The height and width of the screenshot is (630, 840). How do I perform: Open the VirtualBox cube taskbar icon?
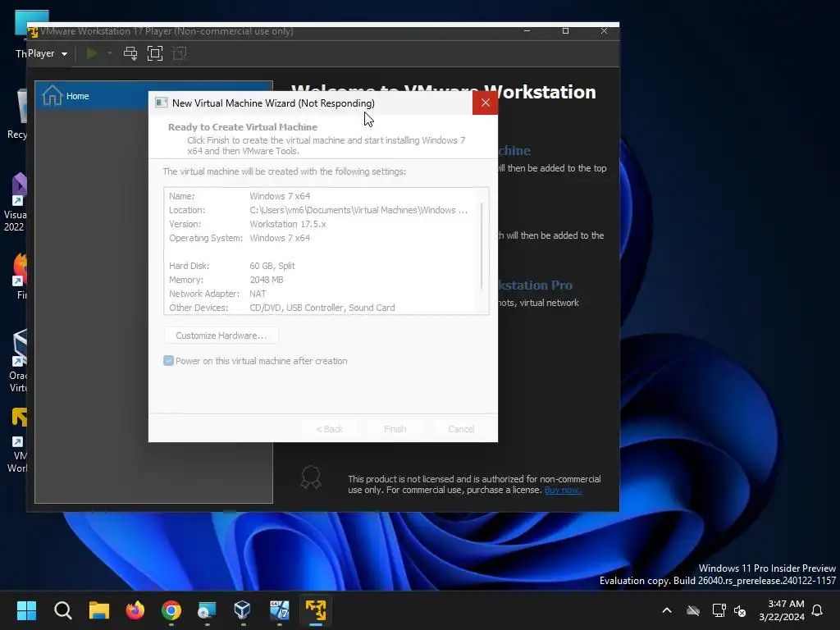coord(243,610)
